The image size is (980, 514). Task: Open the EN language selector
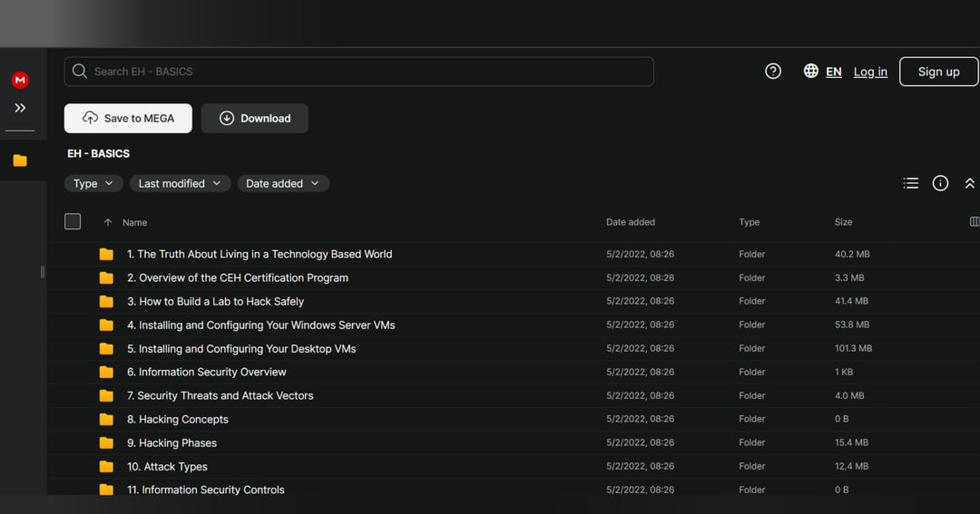834,72
